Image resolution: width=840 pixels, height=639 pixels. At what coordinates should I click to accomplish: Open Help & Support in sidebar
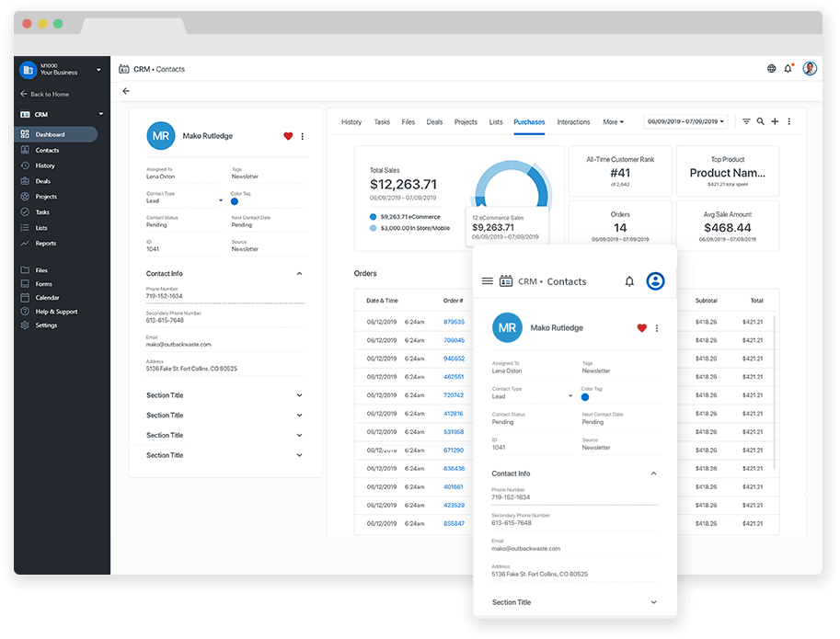56,312
